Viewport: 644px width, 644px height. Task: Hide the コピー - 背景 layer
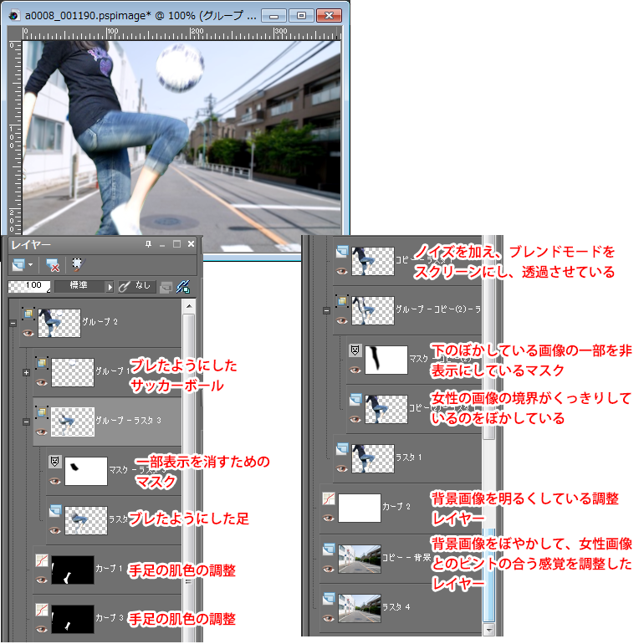point(329,569)
